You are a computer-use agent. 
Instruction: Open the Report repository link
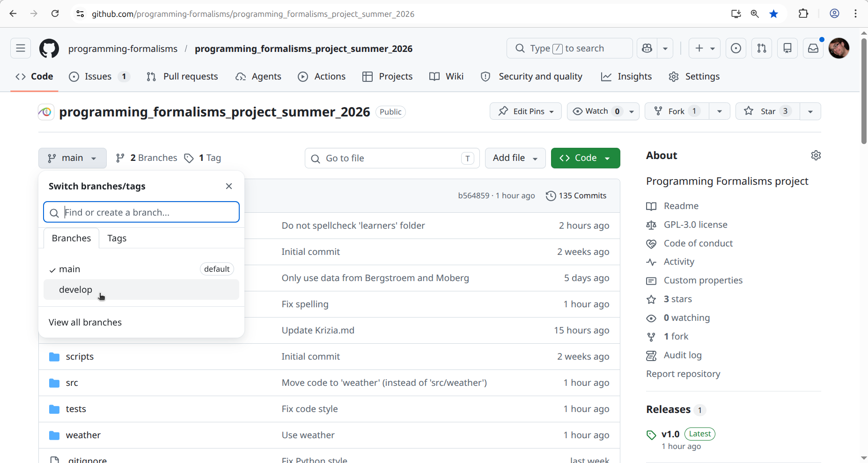[683, 374]
